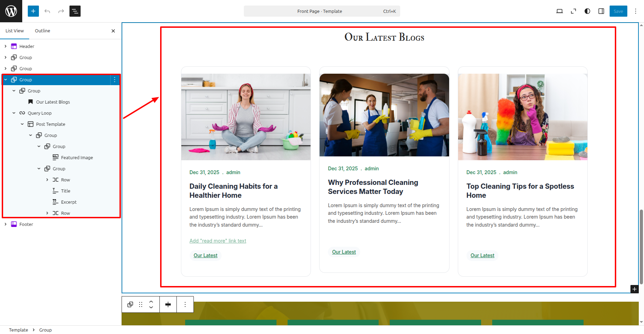Collapse the Query Loop tree item
644x334 pixels.
(x=14, y=113)
